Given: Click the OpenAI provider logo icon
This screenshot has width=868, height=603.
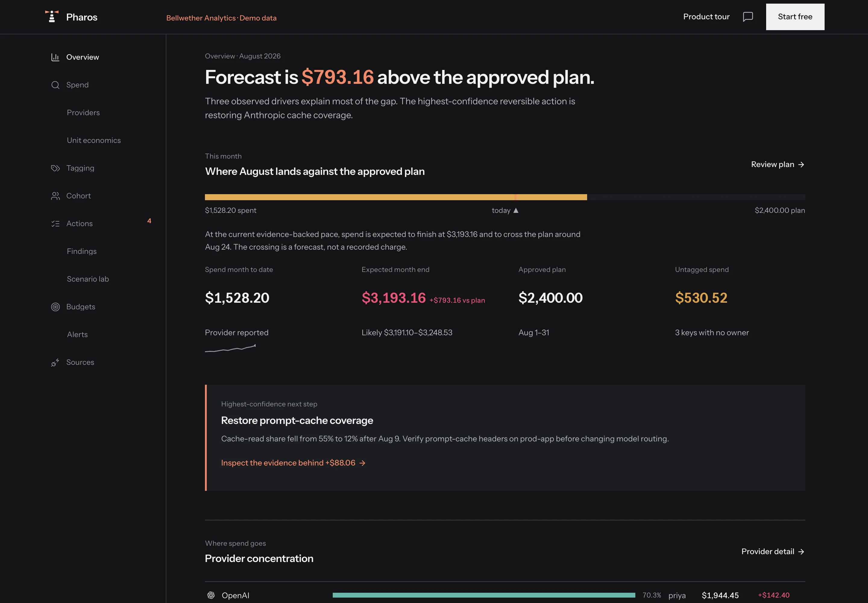Looking at the screenshot, I should [211, 595].
